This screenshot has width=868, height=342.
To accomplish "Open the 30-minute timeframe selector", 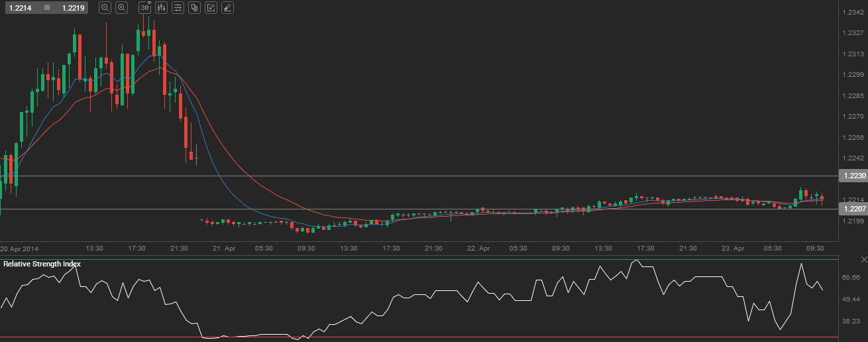I will [x=144, y=8].
